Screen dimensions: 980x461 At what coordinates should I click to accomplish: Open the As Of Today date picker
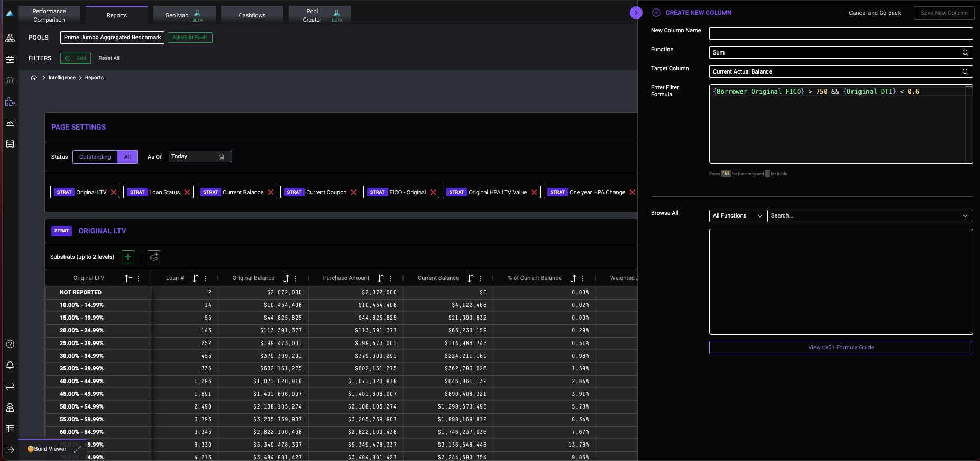pos(200,157)
